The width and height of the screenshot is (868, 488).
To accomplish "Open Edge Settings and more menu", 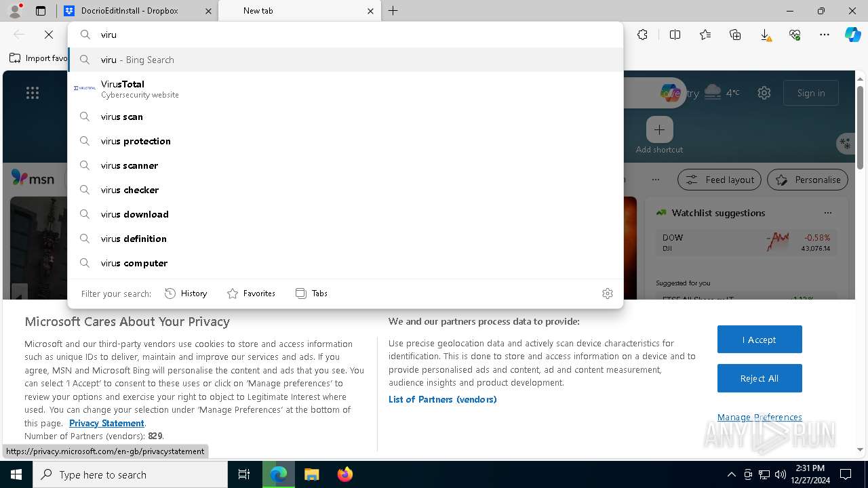I will click(825, 35).
